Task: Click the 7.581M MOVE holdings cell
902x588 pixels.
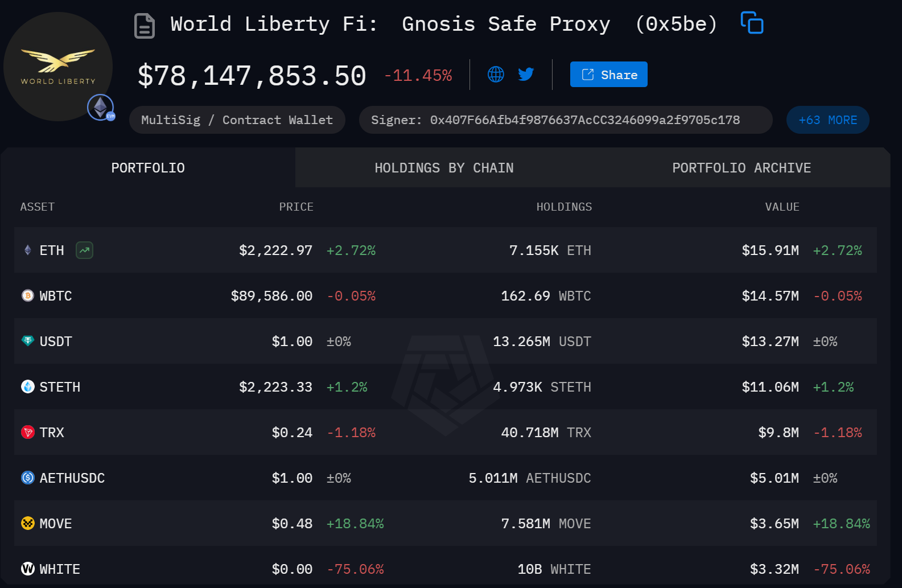Action: [546, 524]
